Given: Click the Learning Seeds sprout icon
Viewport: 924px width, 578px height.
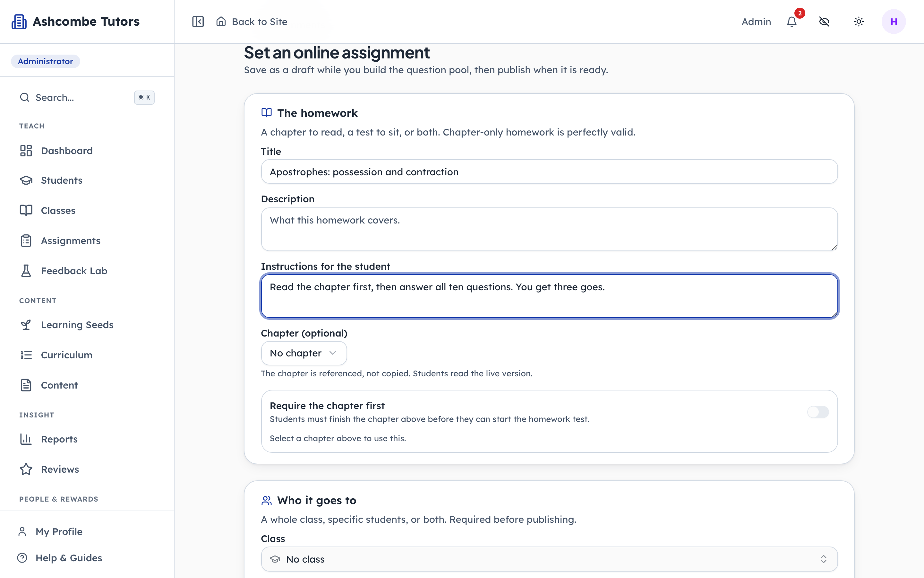Looking at the screenshot, I should tap(26, 325).
